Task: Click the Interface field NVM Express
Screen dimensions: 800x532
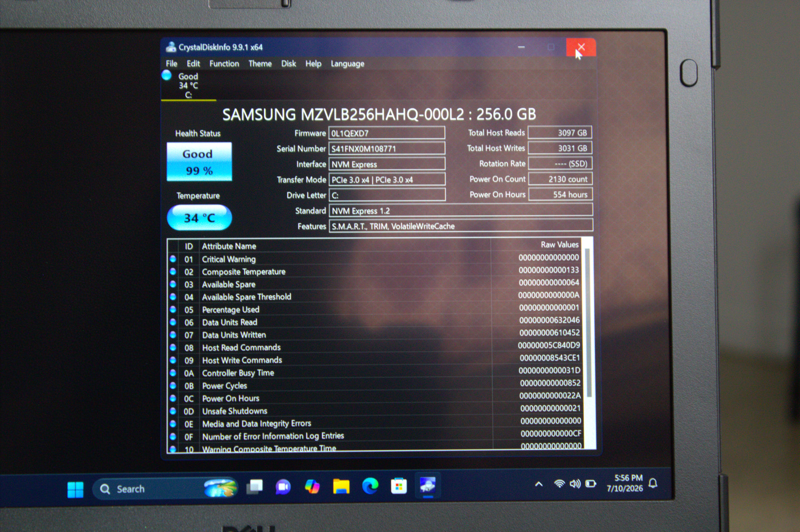Action: tap(386, 164)
